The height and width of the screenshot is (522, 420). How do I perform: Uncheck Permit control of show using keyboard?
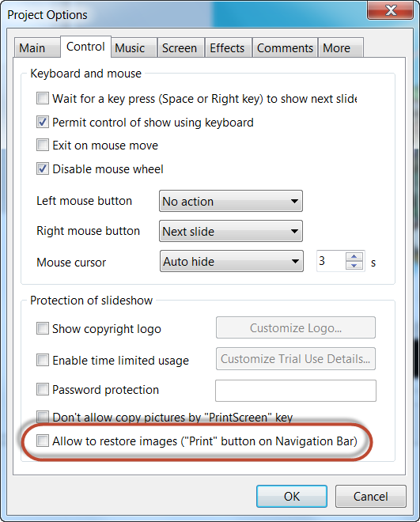pos(43,122)
